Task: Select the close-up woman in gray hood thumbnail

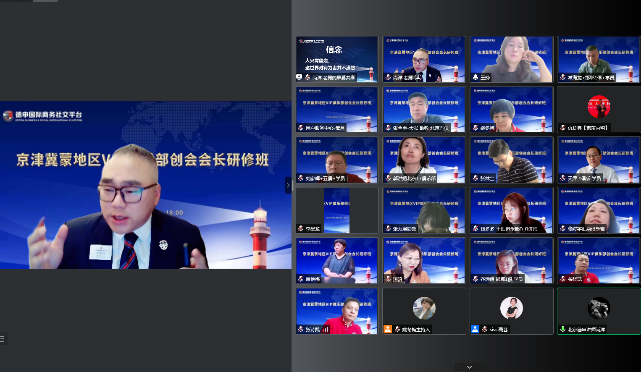Action: point(599,211)
